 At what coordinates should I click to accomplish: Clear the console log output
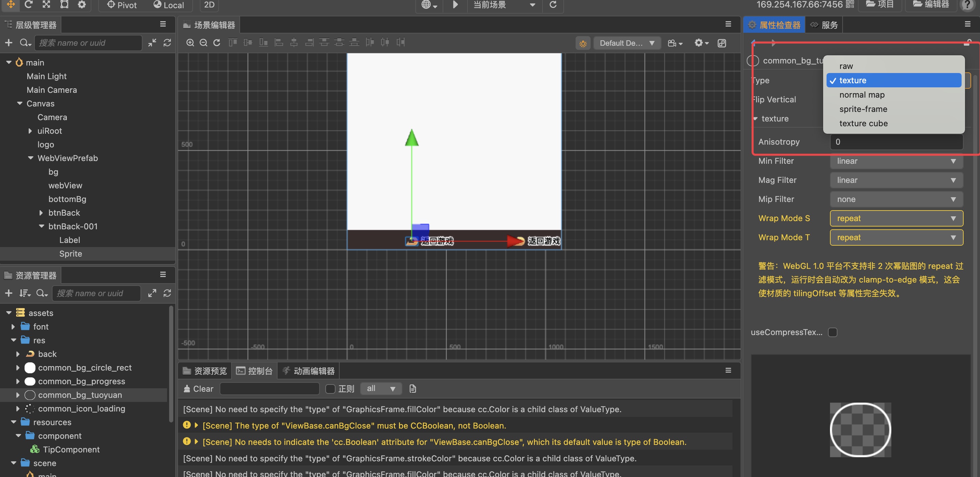coord(198,389)
